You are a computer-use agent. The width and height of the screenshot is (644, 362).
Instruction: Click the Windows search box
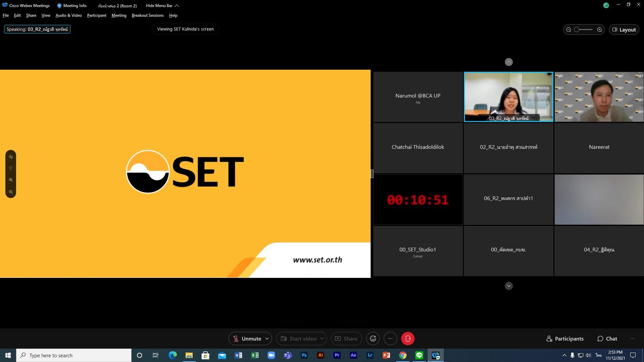point(74,355)
